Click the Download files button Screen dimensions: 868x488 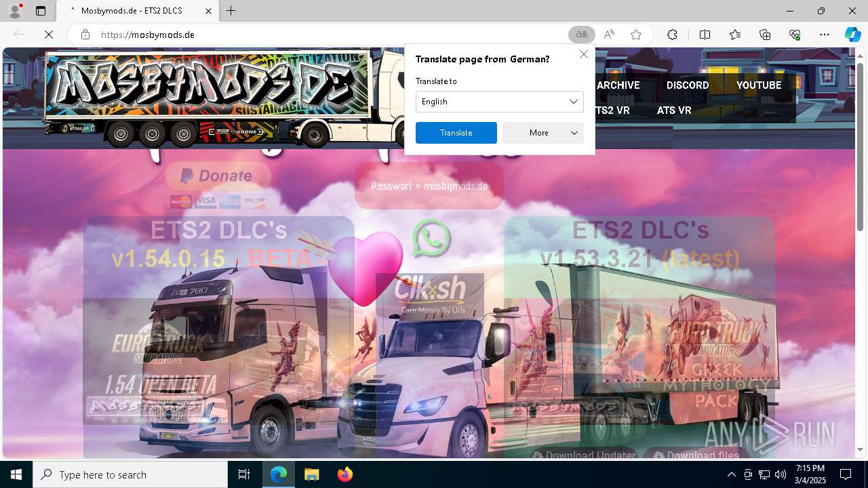click(x=696, y=455)
